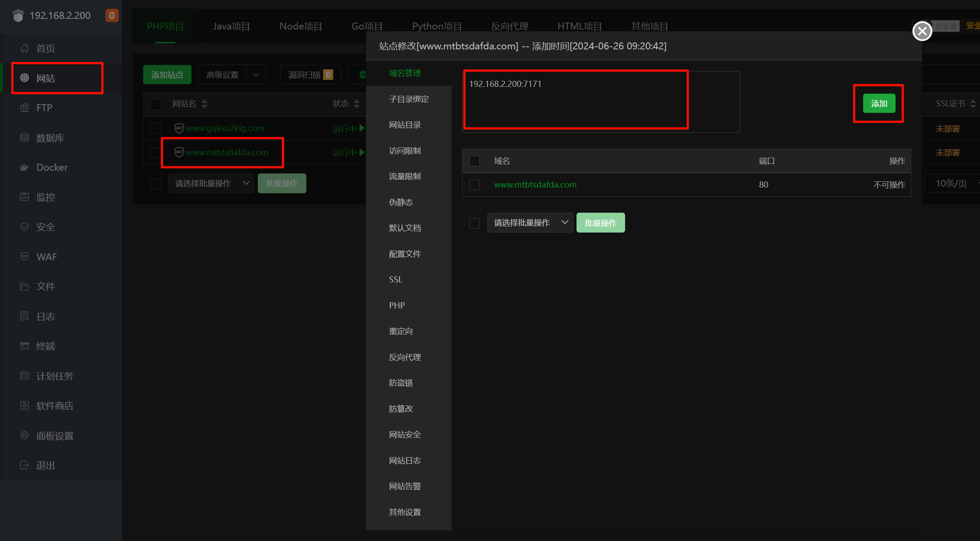Click the green 添加 button
Viewport: 980px width, 541px height.
[879, 103]
